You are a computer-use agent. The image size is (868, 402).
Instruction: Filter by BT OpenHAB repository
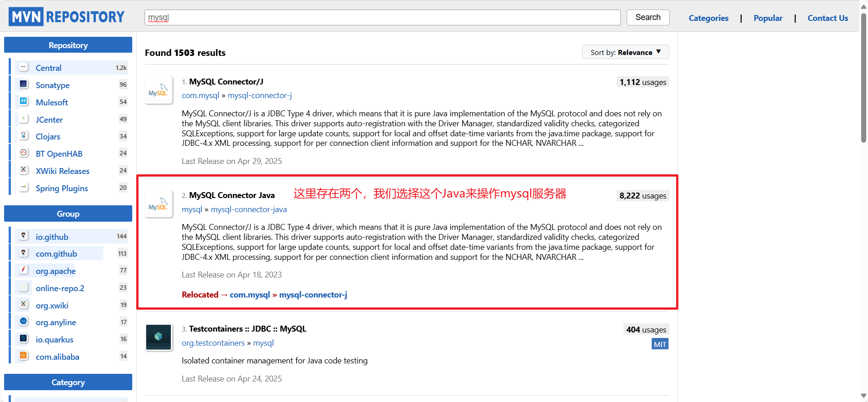pyautogui.click(x=59, y=154)
